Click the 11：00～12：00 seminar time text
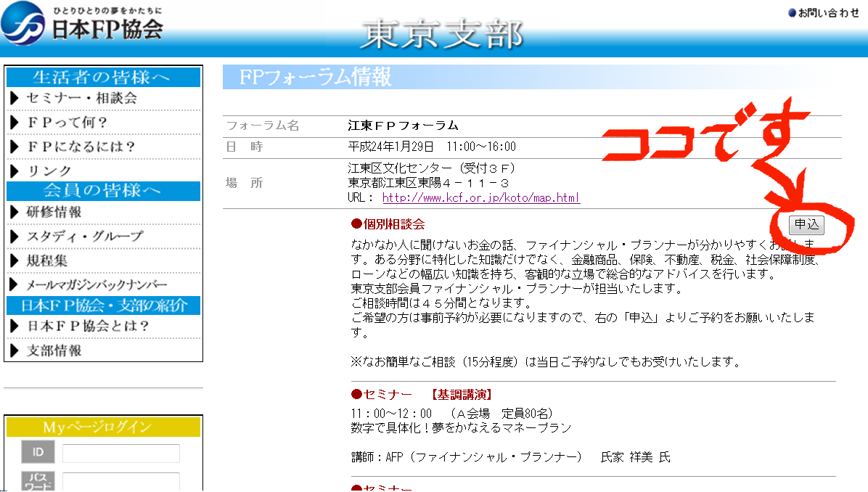The image size is (868, 492). point(391,414)
